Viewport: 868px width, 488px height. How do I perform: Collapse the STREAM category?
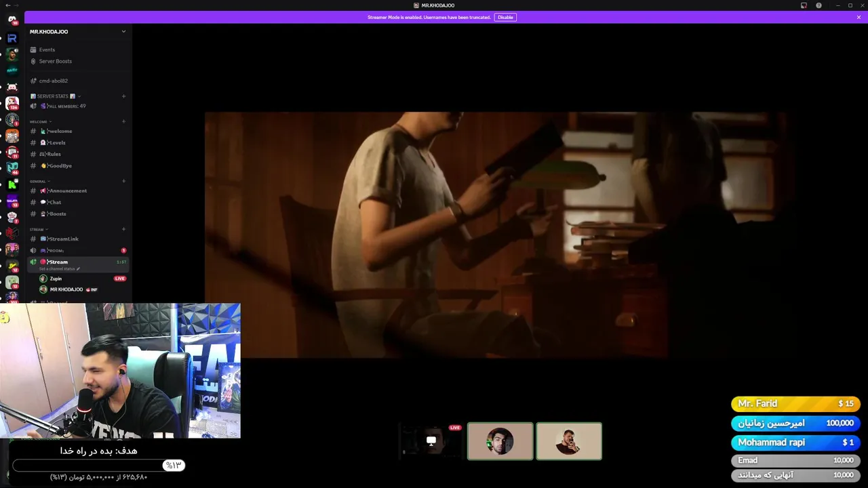coord(38,229)
